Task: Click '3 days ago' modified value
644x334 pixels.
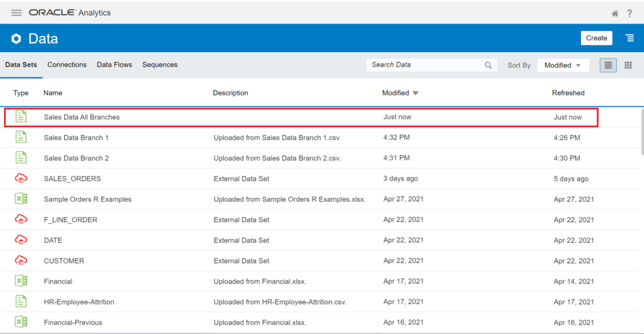Action: point(401,178)
